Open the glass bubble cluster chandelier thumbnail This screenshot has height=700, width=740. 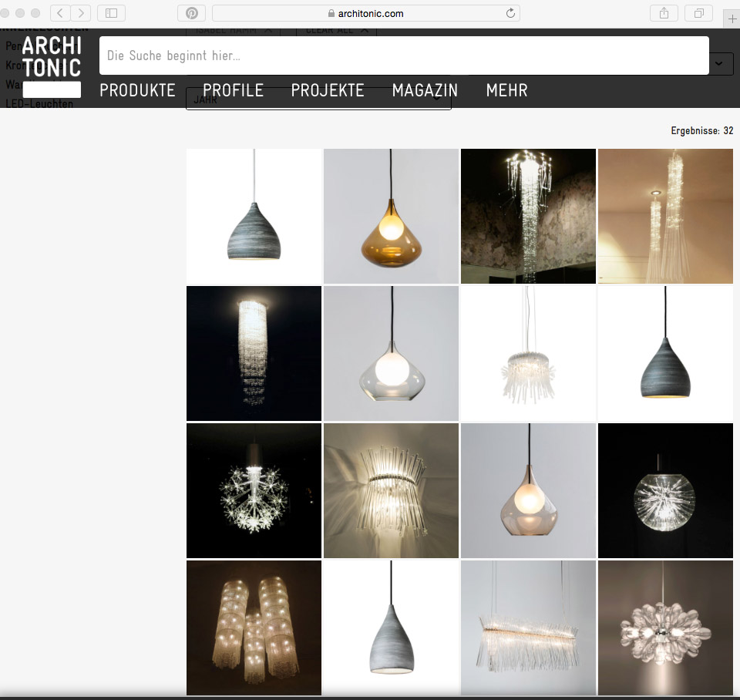(665, 628)
